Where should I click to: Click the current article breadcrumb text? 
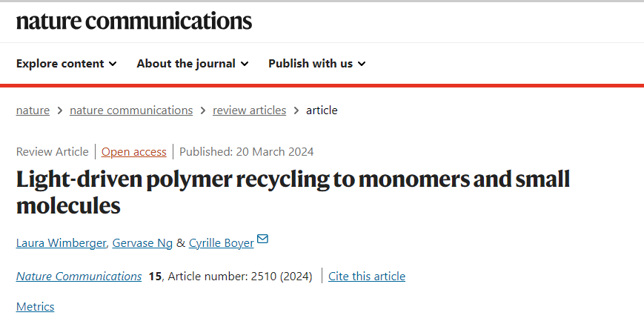pyautogui.click(x=322, y=110)
